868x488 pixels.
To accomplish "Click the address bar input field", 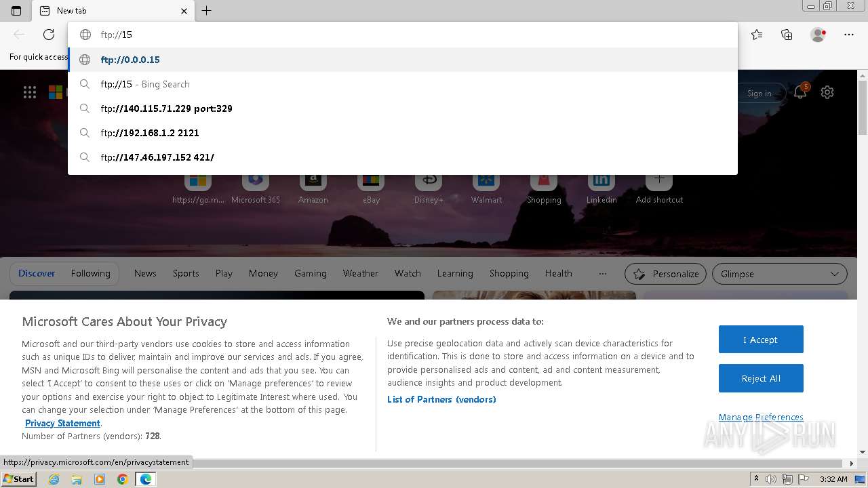I will (x=403, y=35).
